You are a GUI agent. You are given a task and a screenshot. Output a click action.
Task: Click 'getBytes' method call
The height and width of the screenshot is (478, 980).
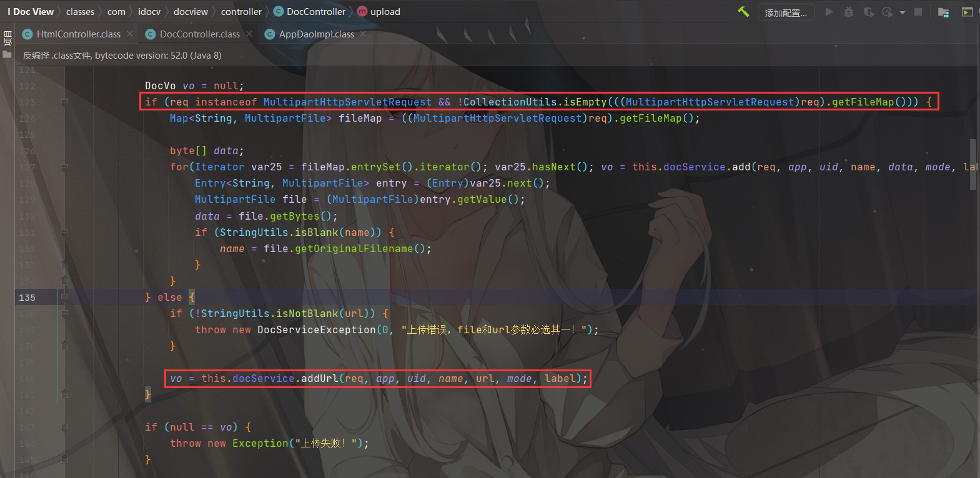pos(294,216)
